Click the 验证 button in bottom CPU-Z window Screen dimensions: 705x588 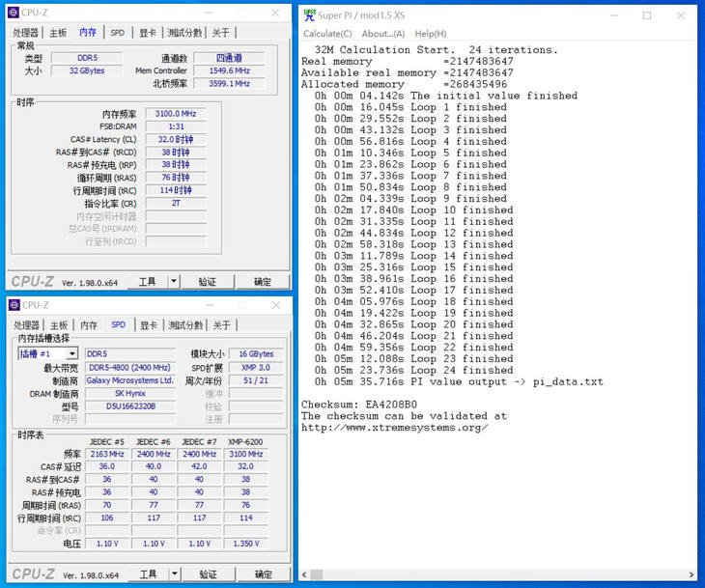209,574
